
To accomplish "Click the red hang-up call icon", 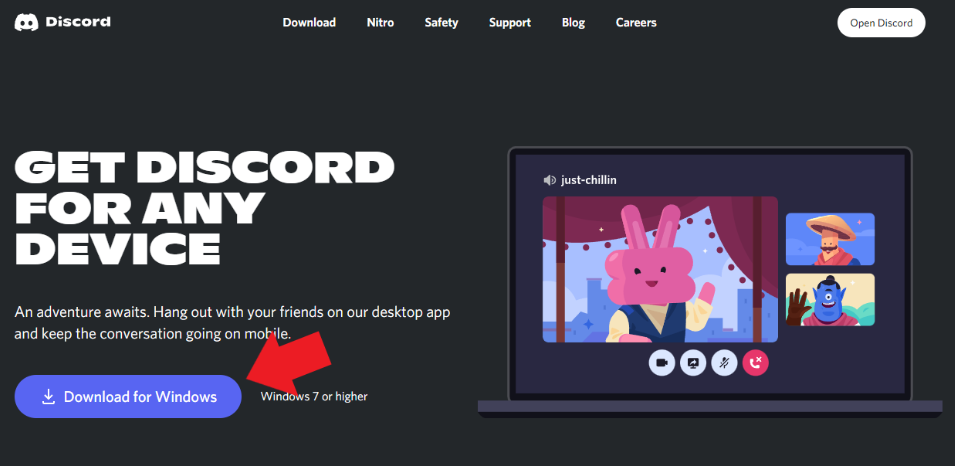I will pos(756,363).
